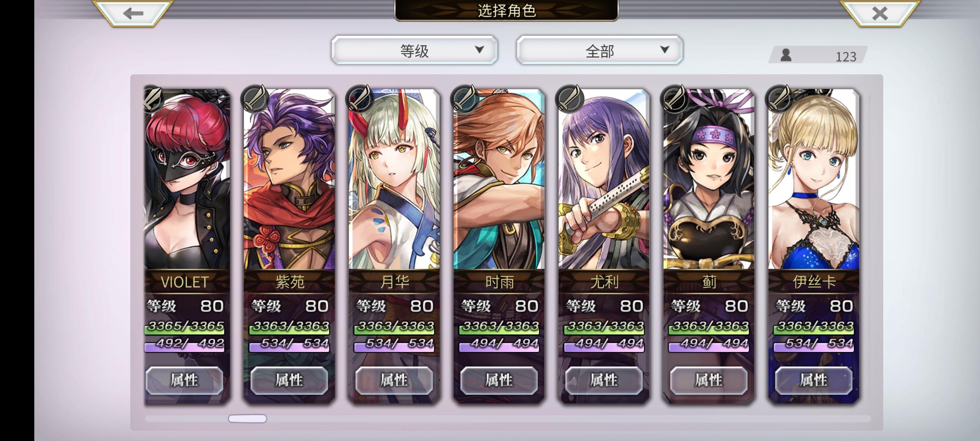Select the 尤利 character portrait

click(604, 180)
